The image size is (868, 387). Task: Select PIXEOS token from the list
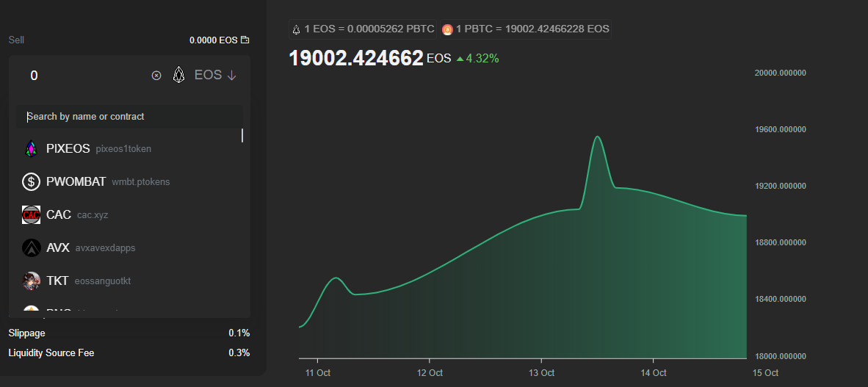click(x=129, y=148)
